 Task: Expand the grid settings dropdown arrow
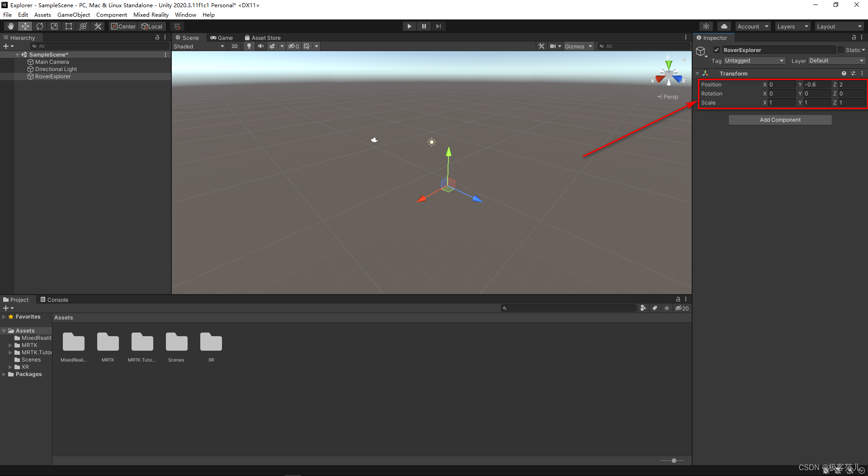click(316, 46)
